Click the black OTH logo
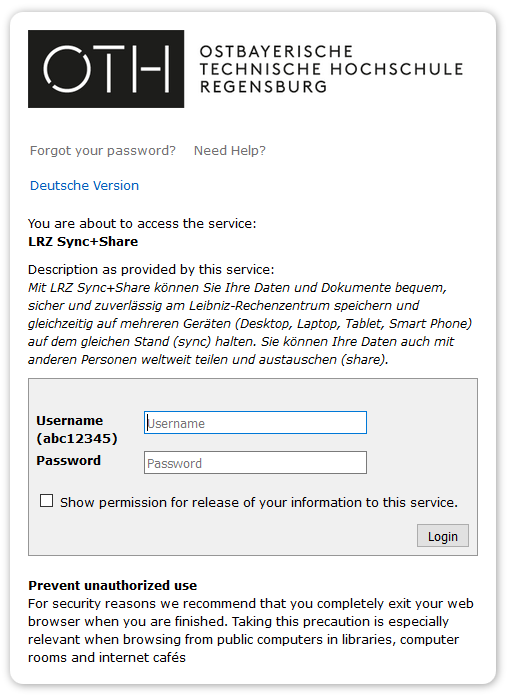The image size is (508, 700). pyautogui.click(x=106, y=69)
